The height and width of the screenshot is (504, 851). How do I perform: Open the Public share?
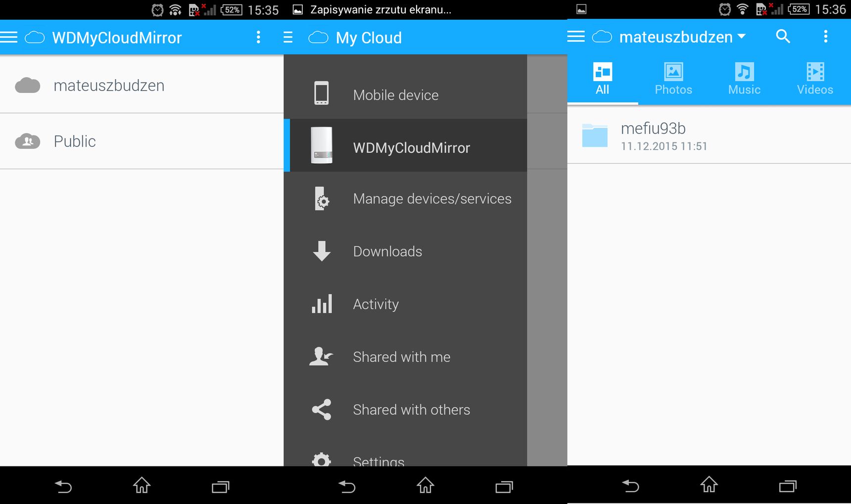point(142,141)
